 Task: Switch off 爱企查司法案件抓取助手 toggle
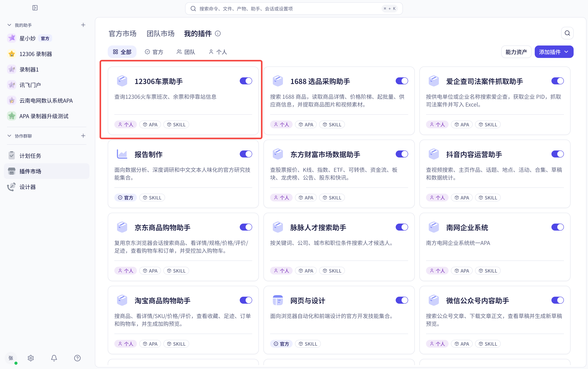[557, 81]
